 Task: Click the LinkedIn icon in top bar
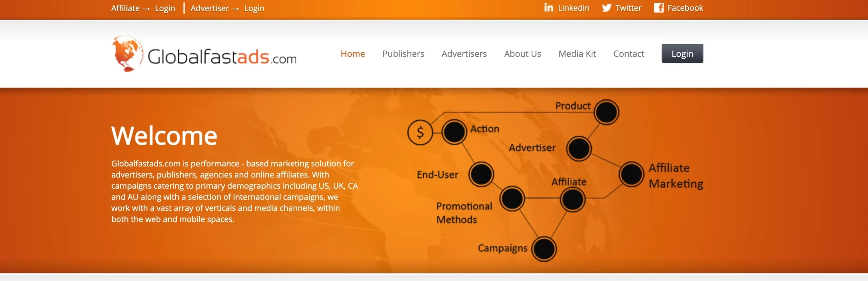click(x=549, y=7)
